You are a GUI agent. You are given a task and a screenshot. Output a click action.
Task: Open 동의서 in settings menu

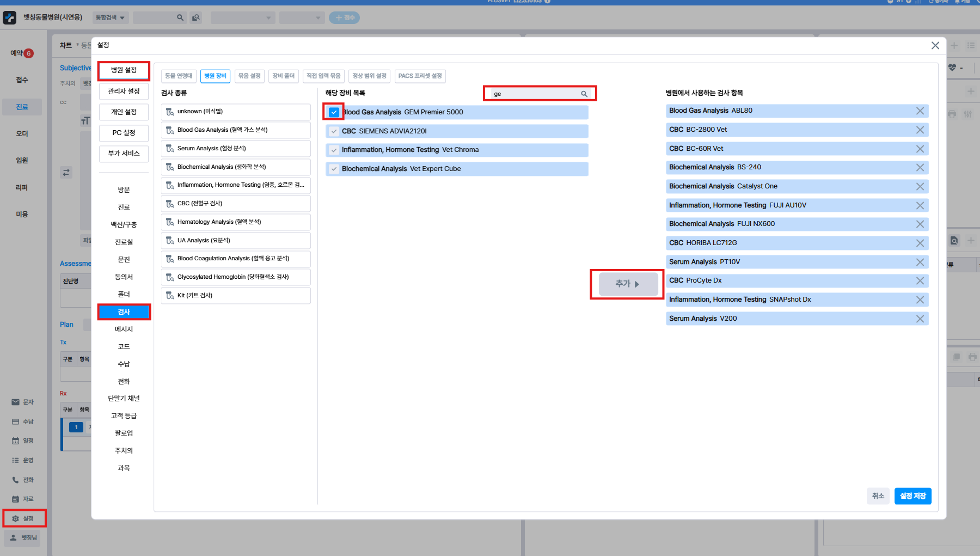coord(124,277)
